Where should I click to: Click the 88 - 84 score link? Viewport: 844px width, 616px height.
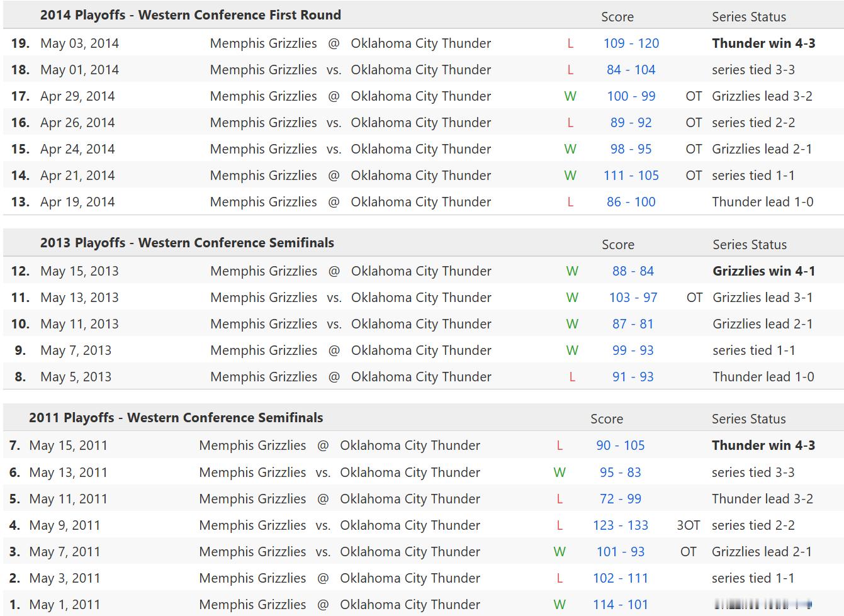(x=633, y=271)
